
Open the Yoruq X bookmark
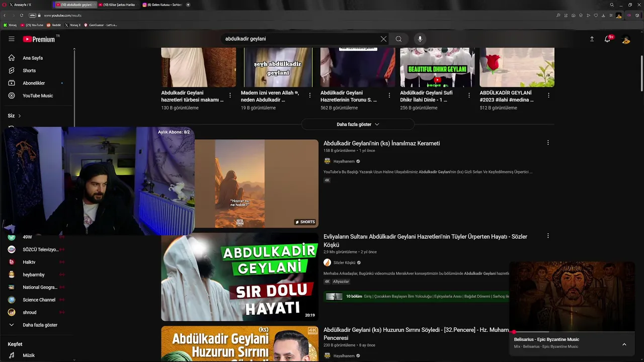[x=73, y=25]
